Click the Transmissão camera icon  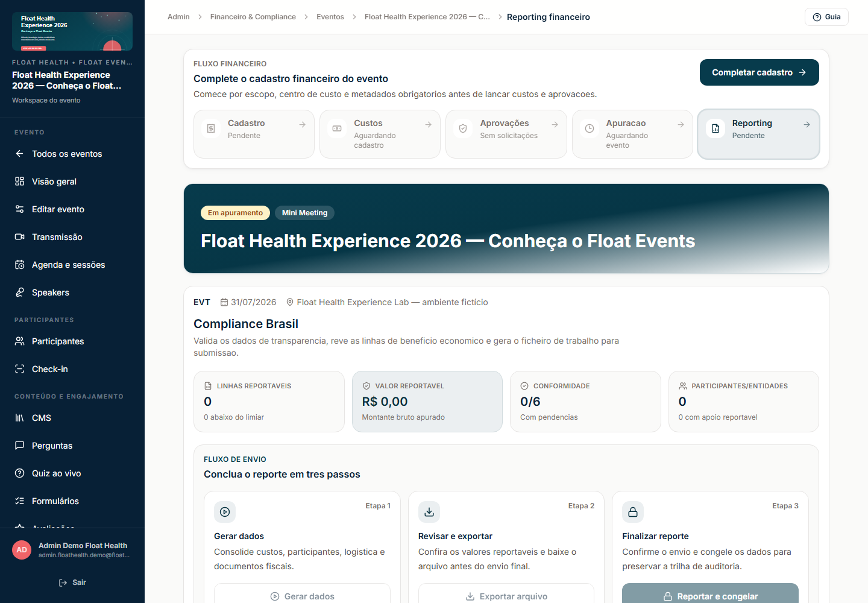point(19,237)
